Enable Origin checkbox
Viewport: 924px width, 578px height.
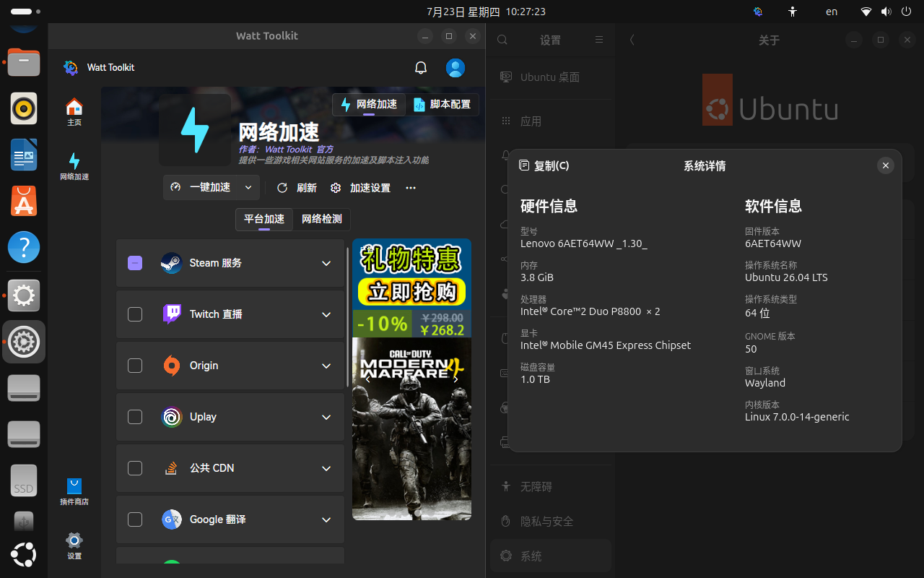click(x=135, y=366)
